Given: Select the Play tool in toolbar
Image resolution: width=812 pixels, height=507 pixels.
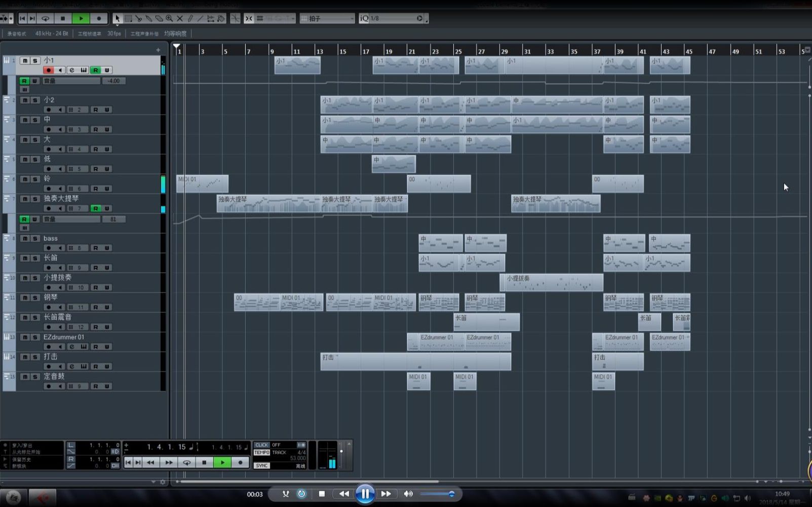Looking at the screenshot, I should (x=210, y=18).
